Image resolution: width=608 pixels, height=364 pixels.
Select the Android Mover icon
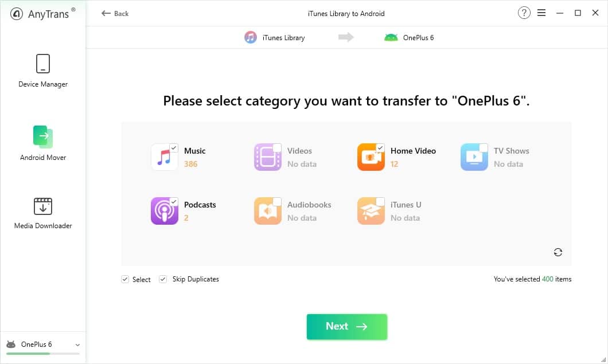[x=43, y=137]
